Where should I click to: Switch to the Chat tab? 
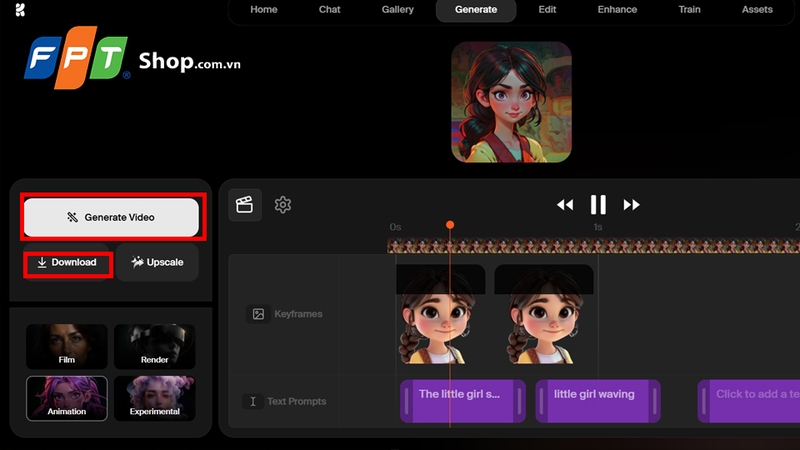pos(330,10)
